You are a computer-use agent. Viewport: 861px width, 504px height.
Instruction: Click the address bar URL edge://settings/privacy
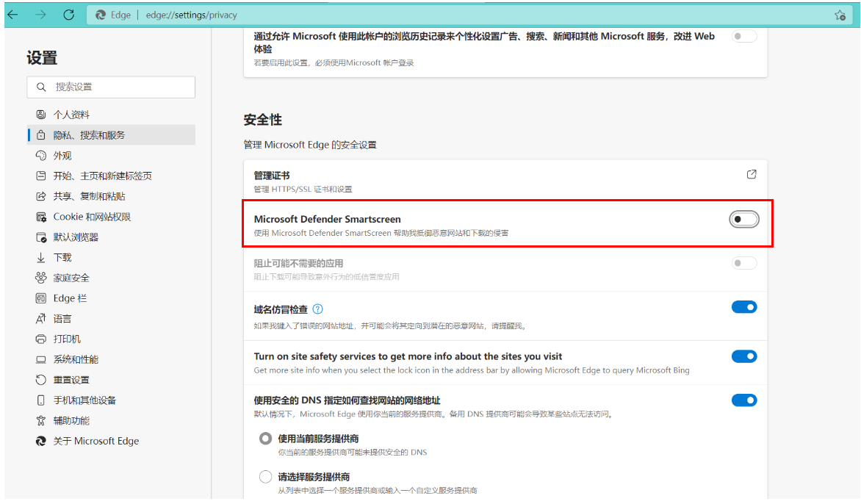pyautogui.click(x=191, y=15)
